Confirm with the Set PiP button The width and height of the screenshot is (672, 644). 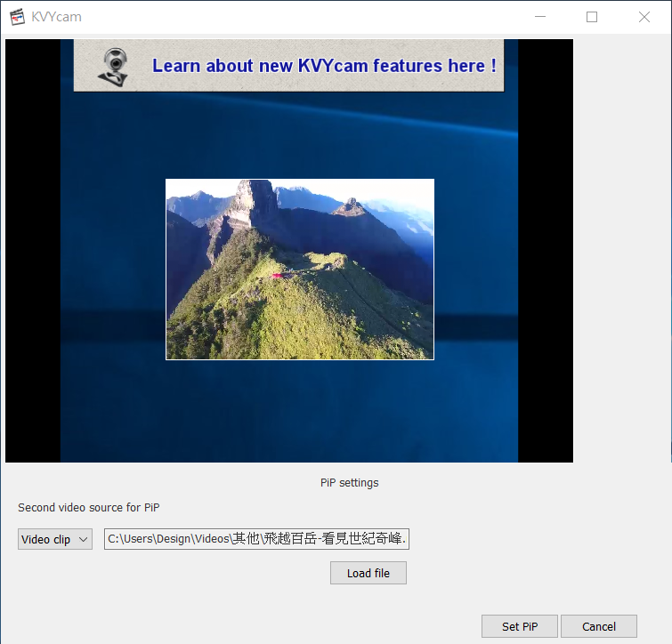pos(520,626)
